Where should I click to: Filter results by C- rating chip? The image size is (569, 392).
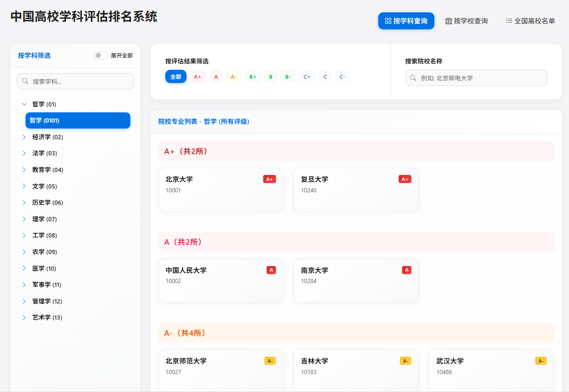click(342, 77)
